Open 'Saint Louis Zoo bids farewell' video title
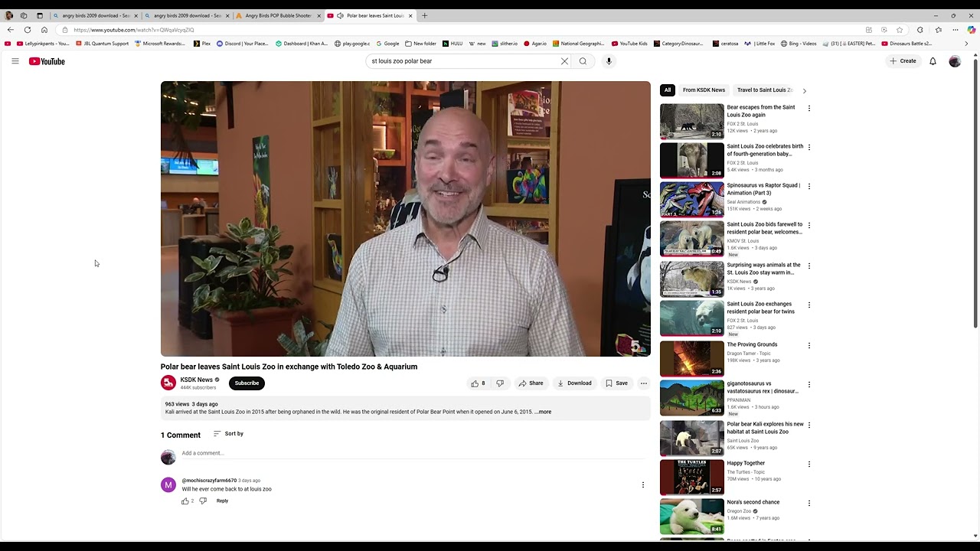This screenshot has width=980, height=551. [765, 228]
